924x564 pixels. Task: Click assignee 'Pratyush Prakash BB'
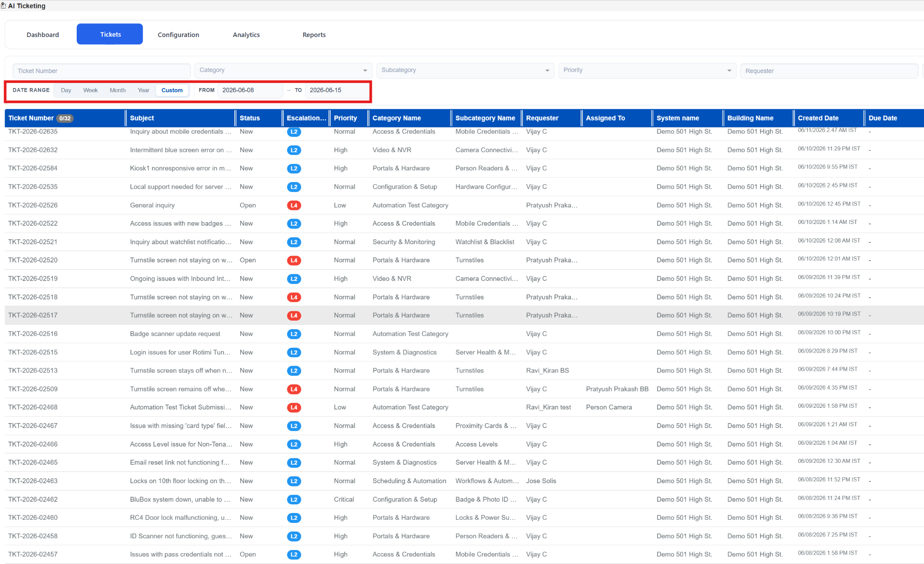coord(617,389)
